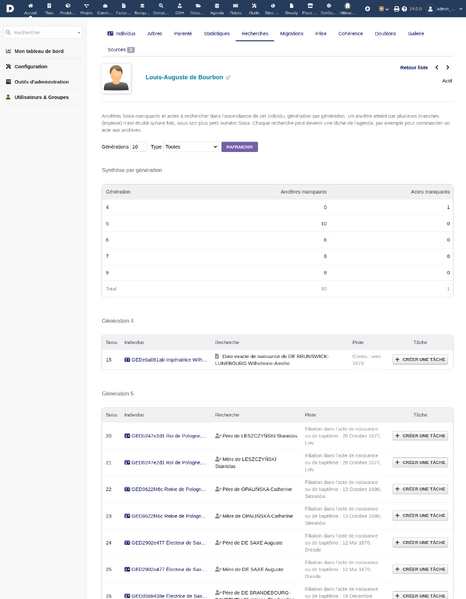
Task: Switch to the Galerie tab
Action: click(x=416, y=34)
